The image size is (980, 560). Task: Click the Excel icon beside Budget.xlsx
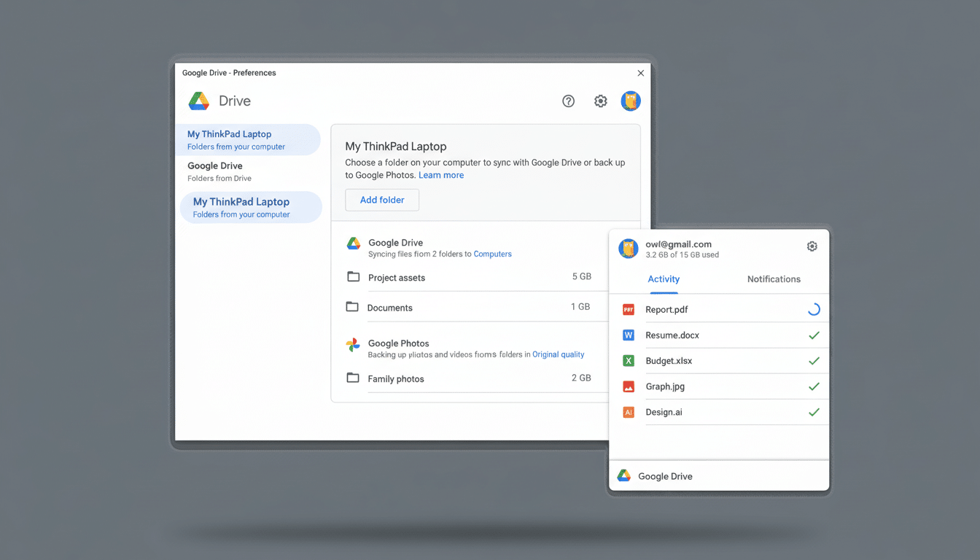pyautogui.click(x=628, y=360)
